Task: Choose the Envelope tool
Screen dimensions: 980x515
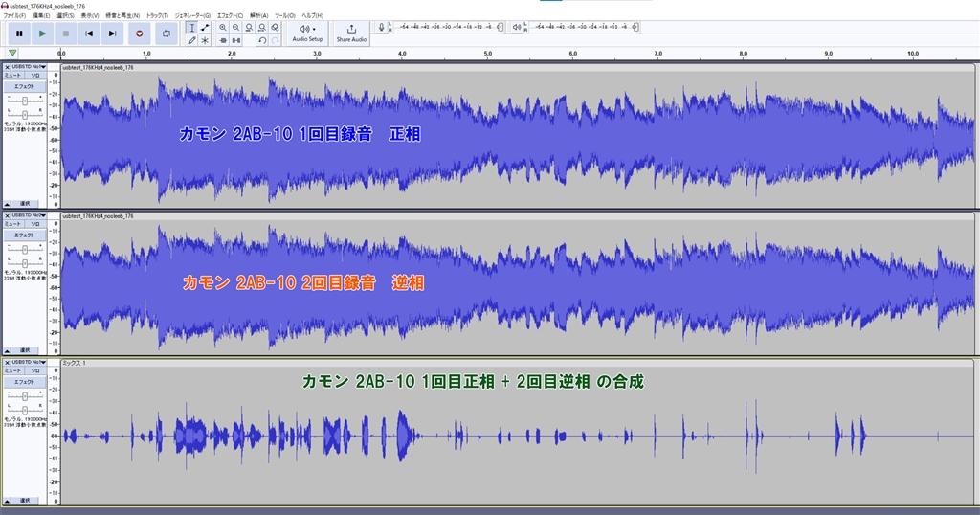Action: (205, 28)
